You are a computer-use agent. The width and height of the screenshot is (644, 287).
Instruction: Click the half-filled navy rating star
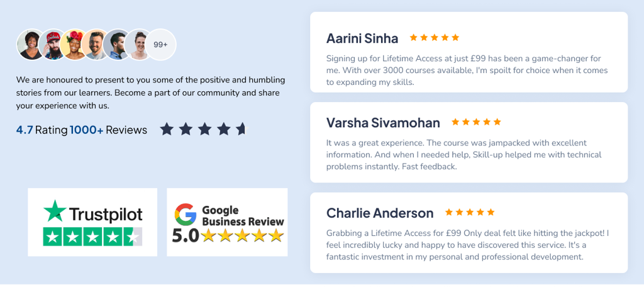coord(242,129)
